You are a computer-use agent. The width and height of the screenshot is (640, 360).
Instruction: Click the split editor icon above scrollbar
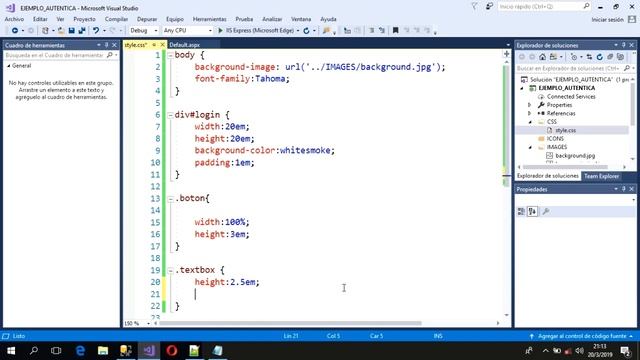click(507, 54)
